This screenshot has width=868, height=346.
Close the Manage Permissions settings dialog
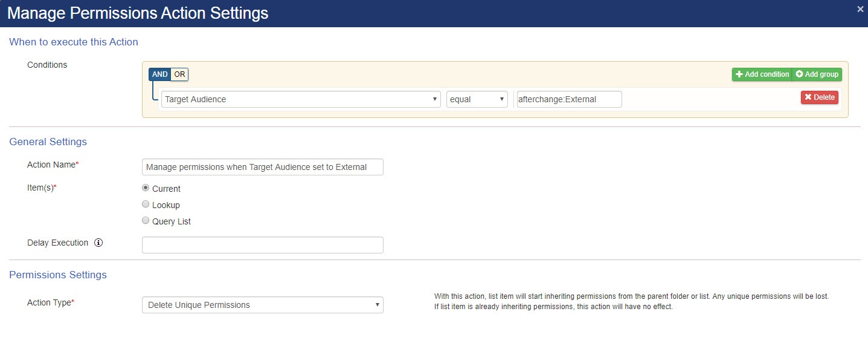click(860, 9)
